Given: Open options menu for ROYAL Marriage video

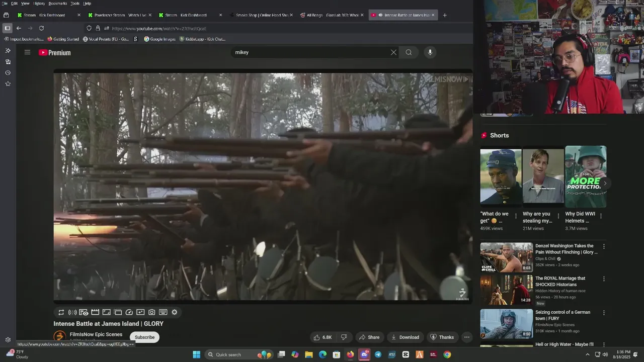Looking at the screenshot, I should coord(604,279).
